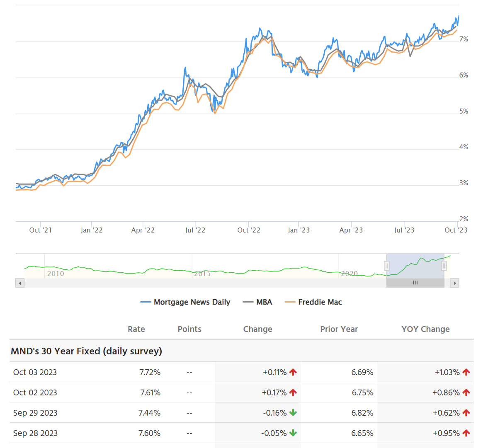The image size is (483, 448).
Task: Click the red up arrow beside +0.95%
Action: tap(466, 433)
